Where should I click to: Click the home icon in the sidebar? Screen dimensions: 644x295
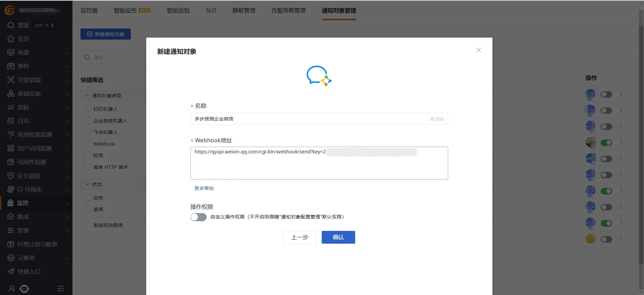tap(11, 39)
